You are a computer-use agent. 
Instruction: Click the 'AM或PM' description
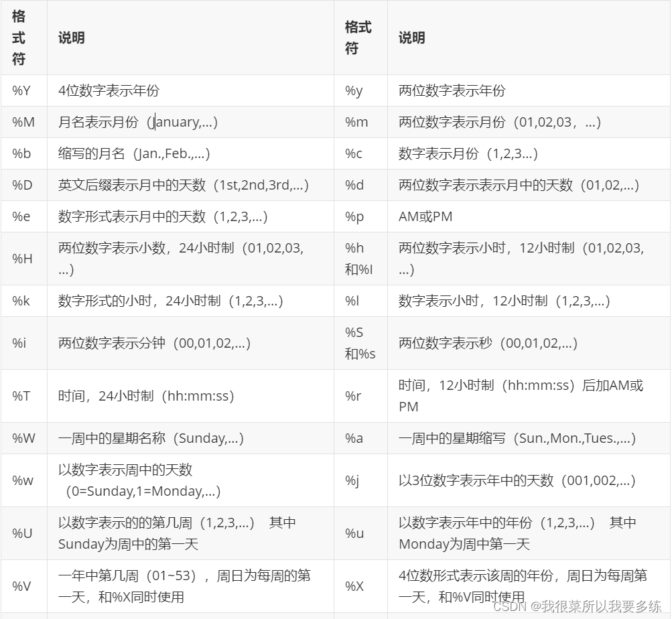[425, 216]
